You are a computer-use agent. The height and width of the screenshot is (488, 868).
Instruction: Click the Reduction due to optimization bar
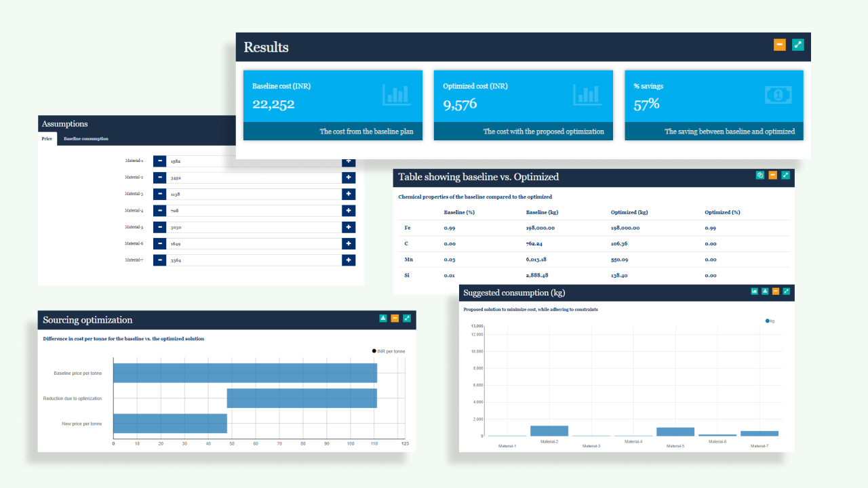[x=302, y=399]
